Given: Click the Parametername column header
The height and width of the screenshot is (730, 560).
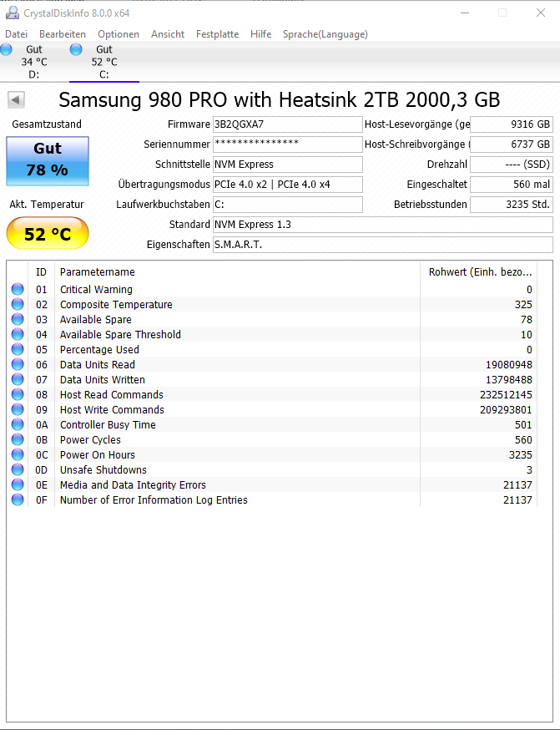Looking at the screenshot, I should pos(237,272).
